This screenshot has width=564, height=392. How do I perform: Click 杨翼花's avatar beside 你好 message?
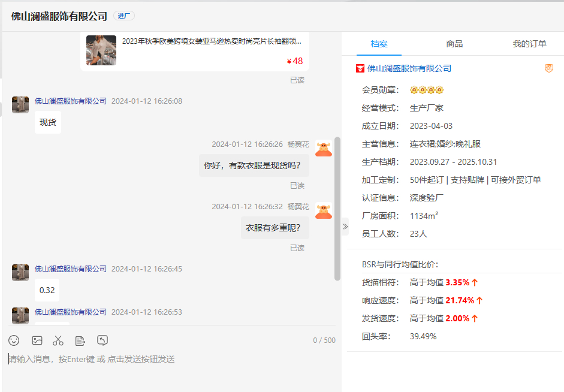[324, 149]
